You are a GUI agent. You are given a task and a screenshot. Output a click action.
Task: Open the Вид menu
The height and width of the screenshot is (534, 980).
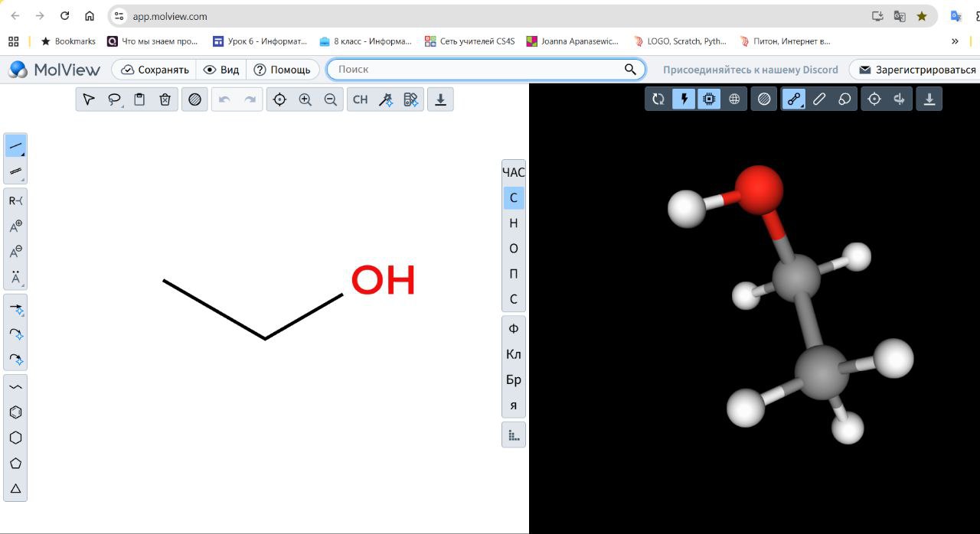tap(221, 70)
